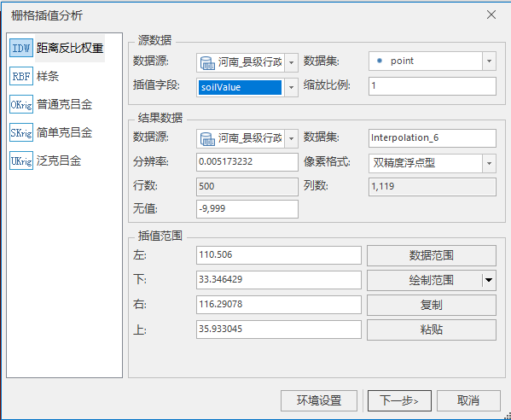
Task: Click the point dataset dot icon
Action: 380,61
